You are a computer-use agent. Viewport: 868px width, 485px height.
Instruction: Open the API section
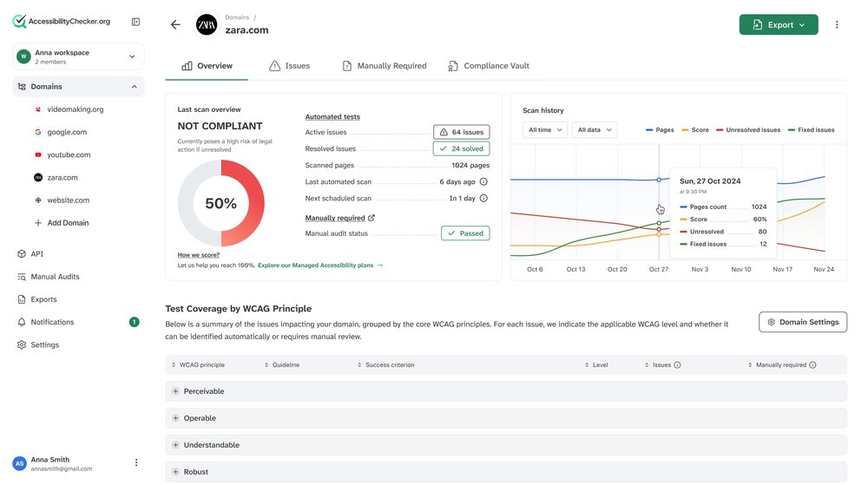pos(36,253)
